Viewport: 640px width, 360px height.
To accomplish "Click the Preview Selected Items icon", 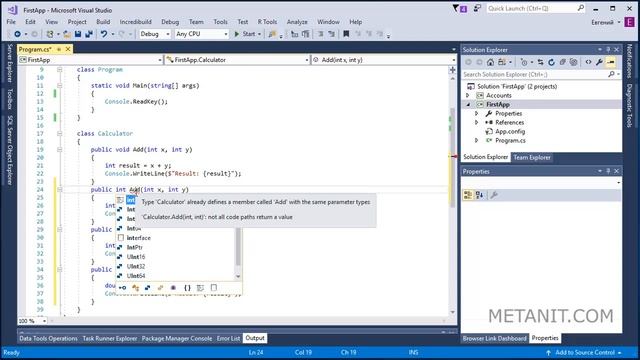I will pos(611,62).
